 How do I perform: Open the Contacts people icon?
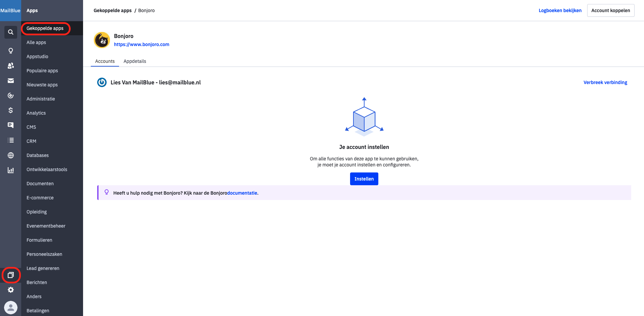tap(11, 66)
